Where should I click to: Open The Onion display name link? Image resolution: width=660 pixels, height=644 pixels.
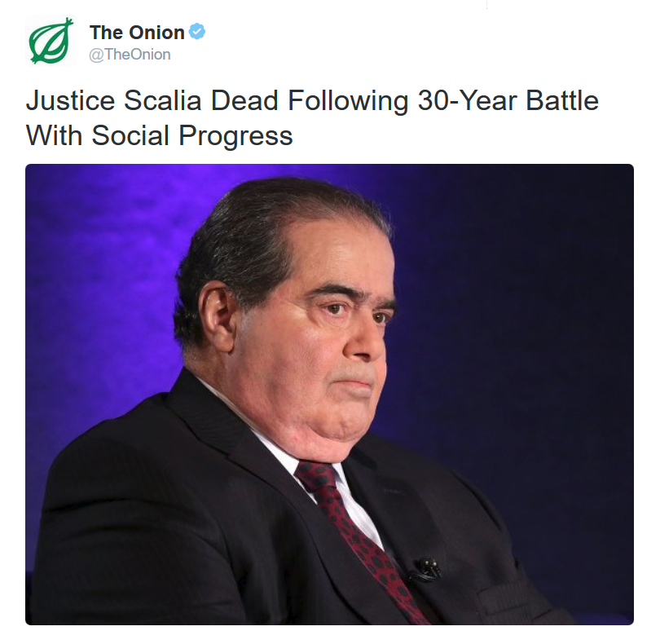coord(137,33)
